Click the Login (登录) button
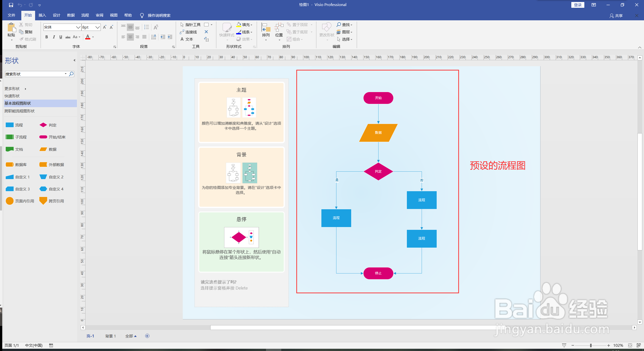The width and height of the screenshot is (644, 351). (x=577, y=5)
